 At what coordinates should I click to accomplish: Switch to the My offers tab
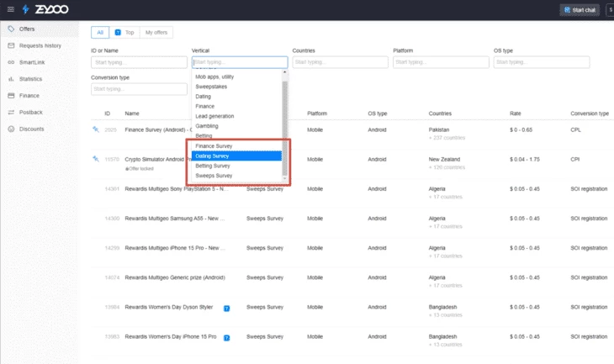[156, 33]
